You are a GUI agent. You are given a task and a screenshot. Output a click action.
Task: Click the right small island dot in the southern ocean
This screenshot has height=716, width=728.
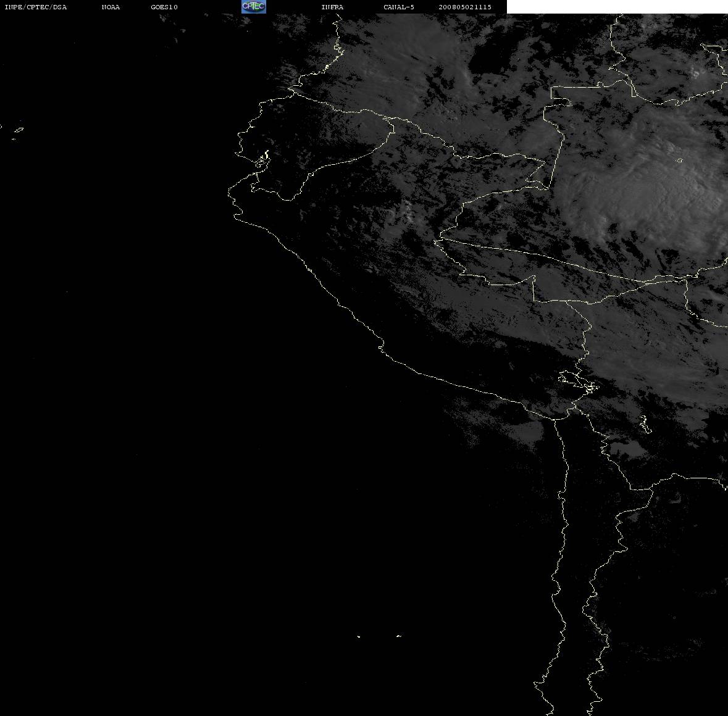[x=399, y=636]
